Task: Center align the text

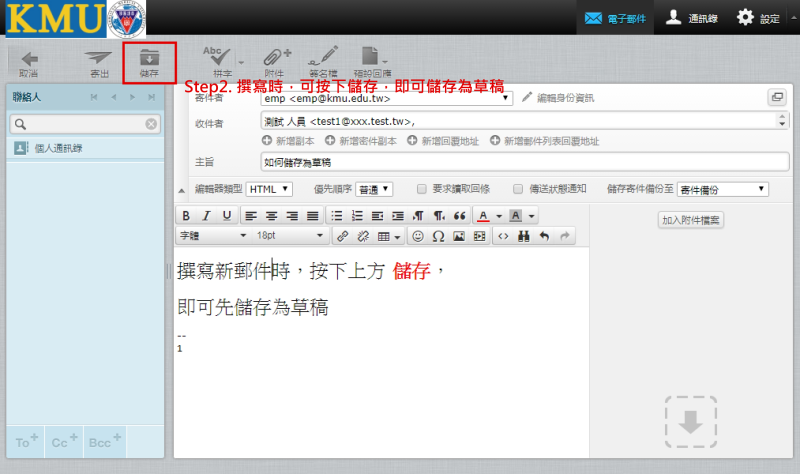Action: [271, 216]
